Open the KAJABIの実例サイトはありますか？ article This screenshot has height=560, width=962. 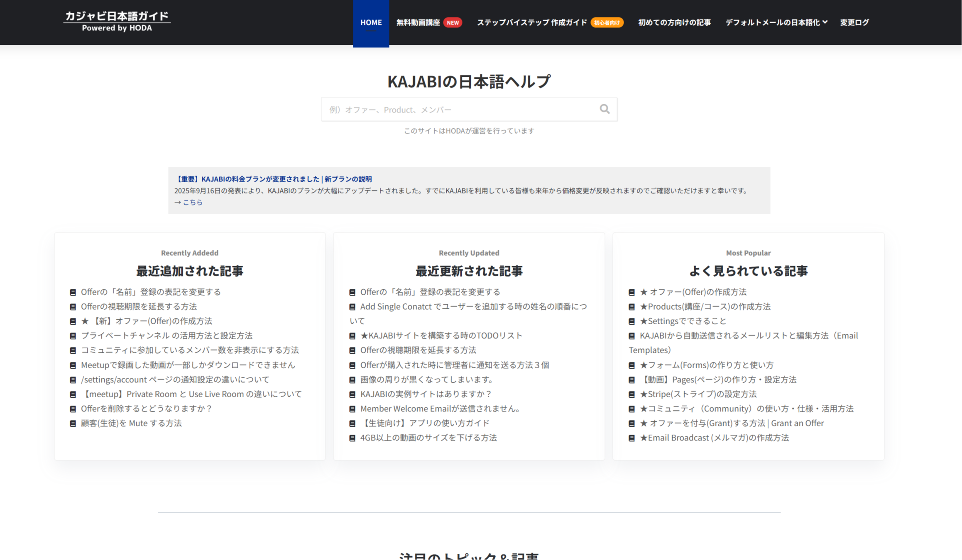(425, 394)
